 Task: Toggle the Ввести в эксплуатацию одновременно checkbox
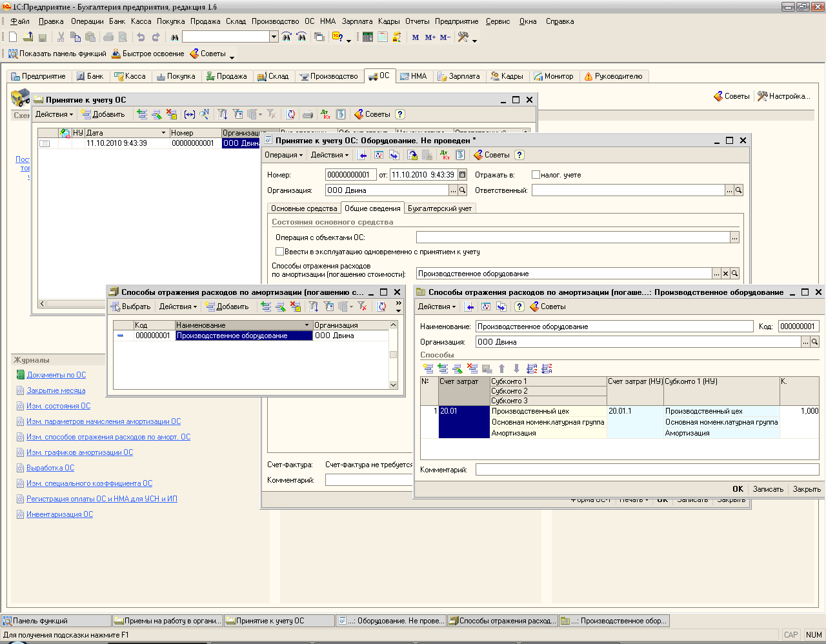279,252
